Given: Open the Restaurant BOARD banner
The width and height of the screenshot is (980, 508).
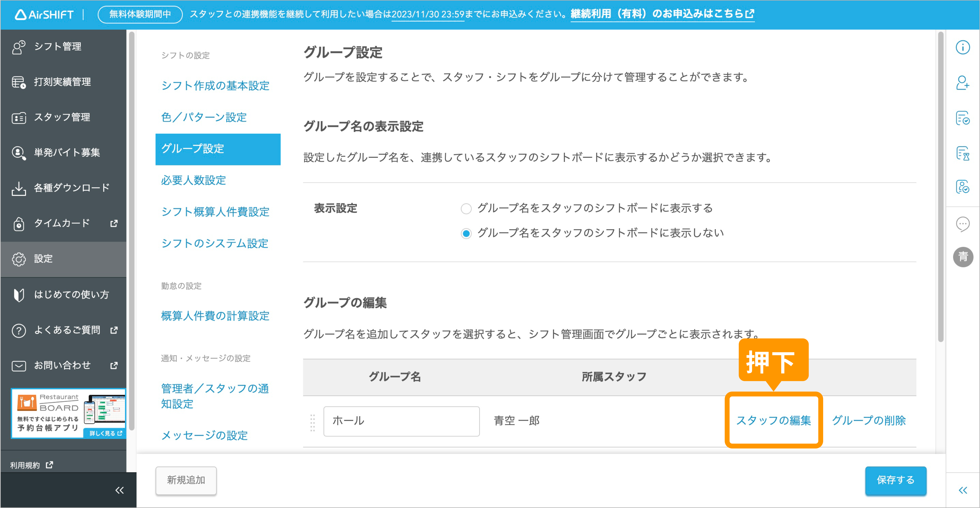Looking at the screenshot, I should point(69,413).
